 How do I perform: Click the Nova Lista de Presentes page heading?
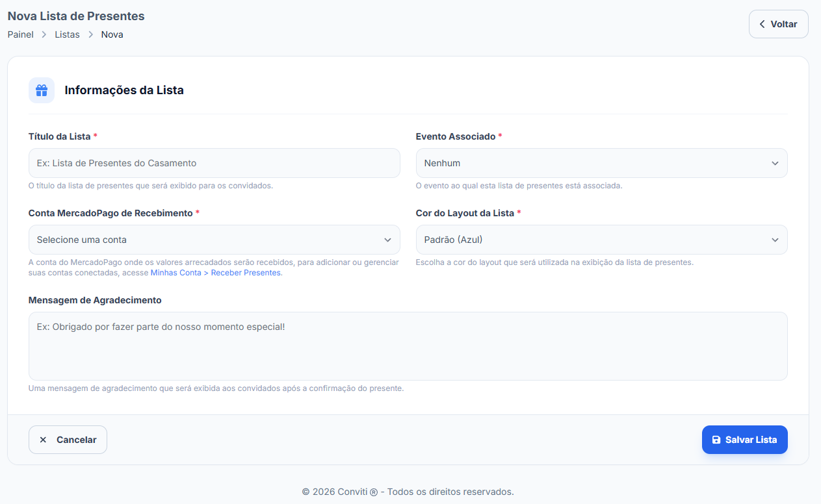coord(76,16)
